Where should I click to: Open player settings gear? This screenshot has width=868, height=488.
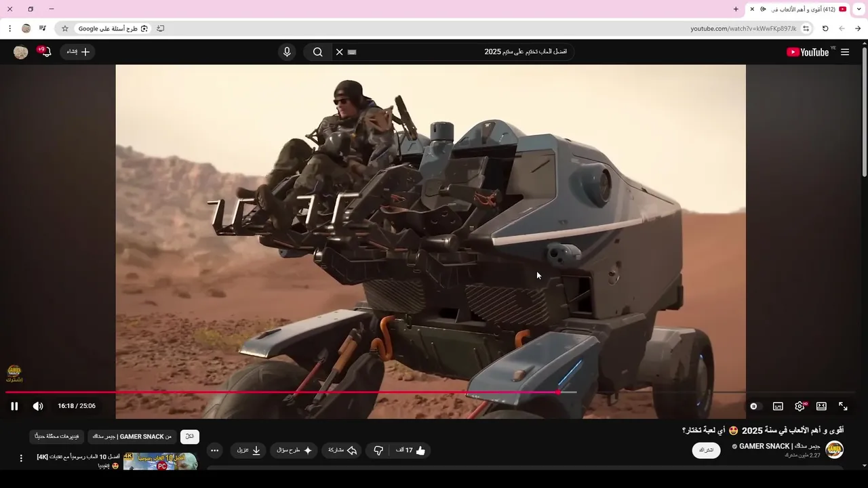click(x=800, y=406)
